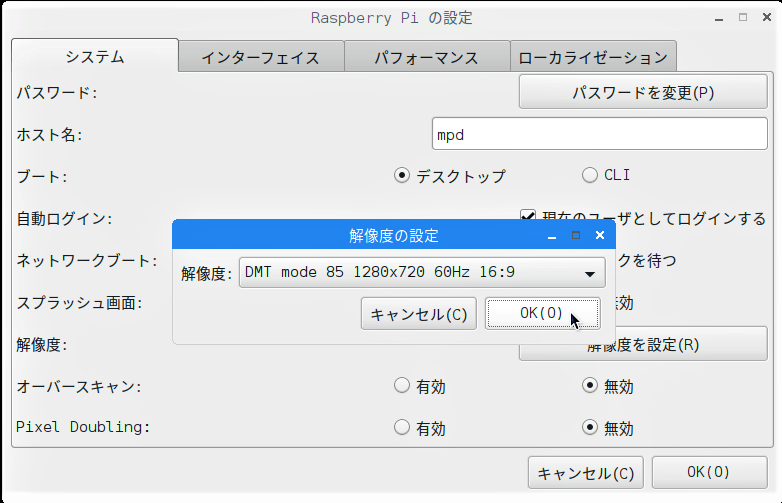Click the パスワードを変更(P) button
Viewport: 782px width, 503px height.
tap(643, 92)
